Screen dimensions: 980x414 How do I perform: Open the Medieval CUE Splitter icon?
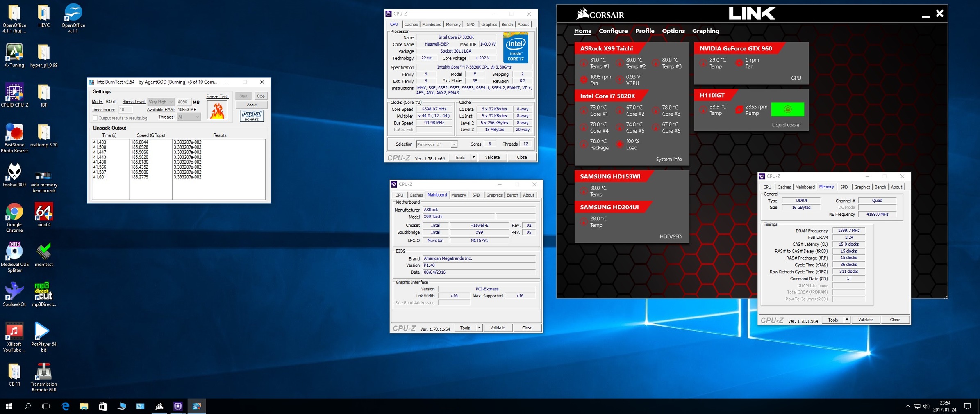point(14,258)
